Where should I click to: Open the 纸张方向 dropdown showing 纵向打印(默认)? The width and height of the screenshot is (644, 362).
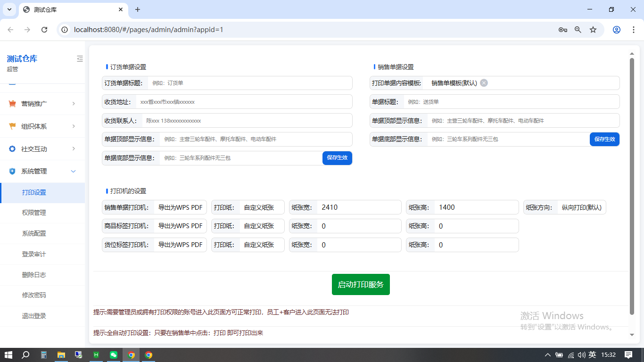(581, 207)
